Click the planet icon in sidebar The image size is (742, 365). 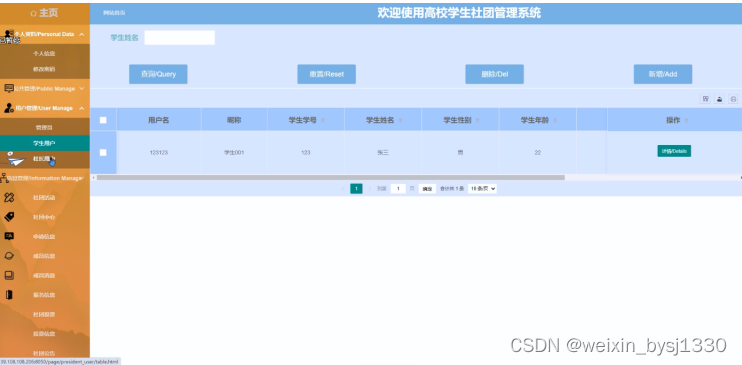(x=9, y=256)
